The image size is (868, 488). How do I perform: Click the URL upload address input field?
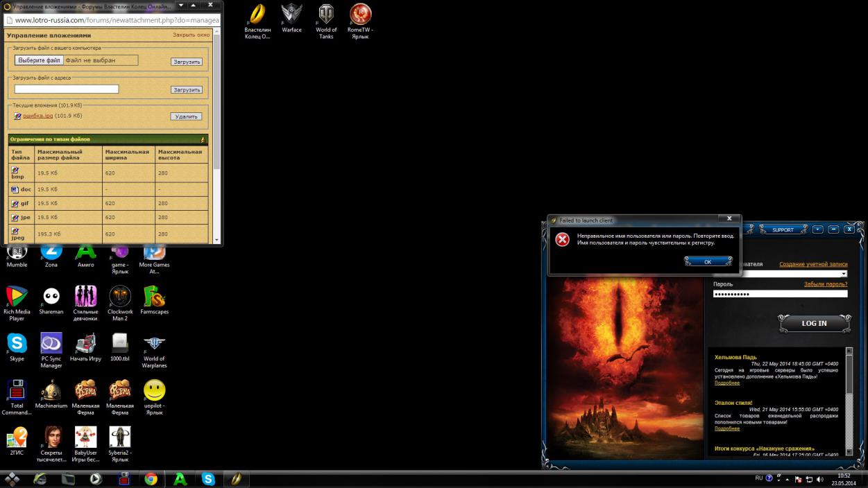click(x=67, y=89)
